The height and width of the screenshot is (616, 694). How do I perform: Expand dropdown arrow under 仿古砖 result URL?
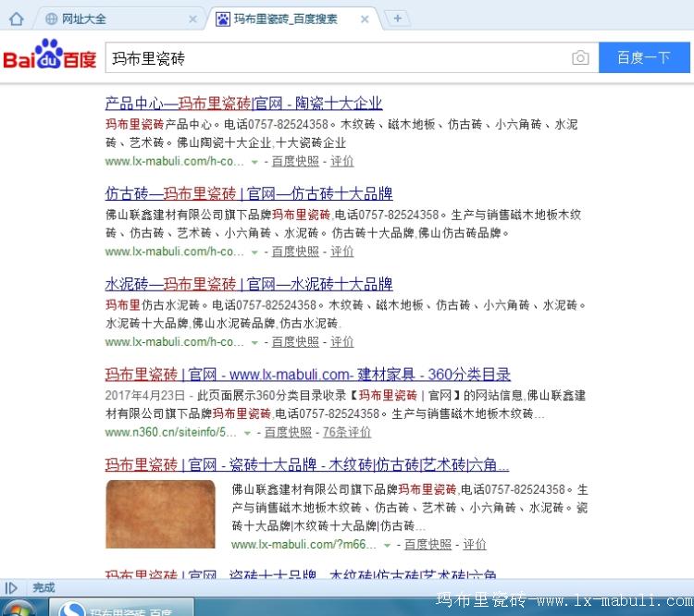(254, 253)
